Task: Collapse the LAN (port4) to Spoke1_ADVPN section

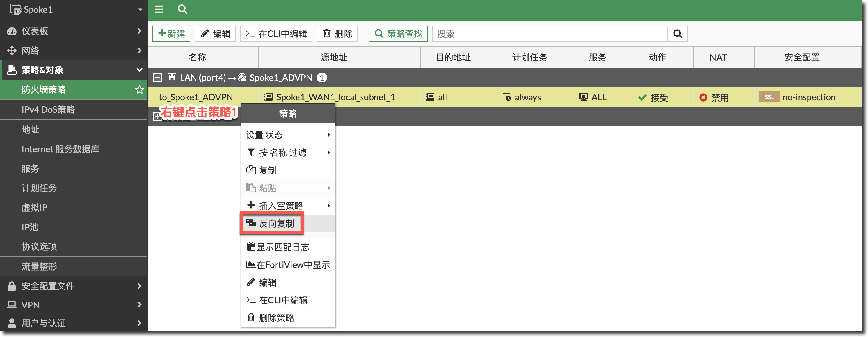Action: point(157,78)
